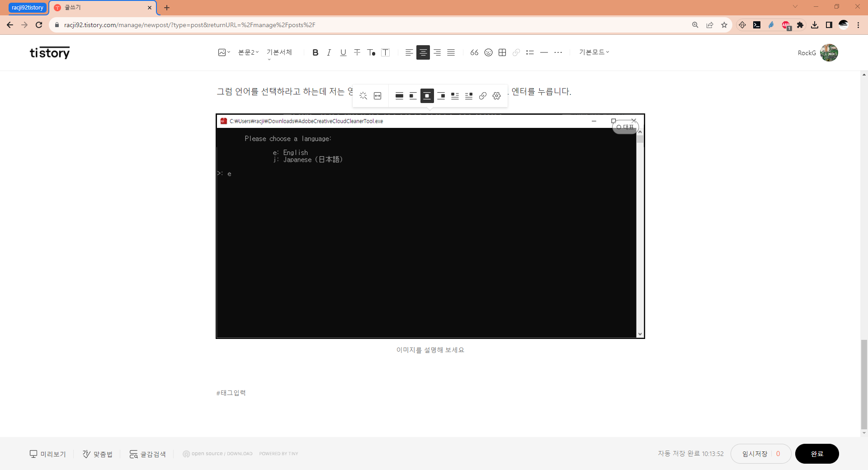This screenshot has height=470, width=868.
Task: Set image to center layout
Action: (x=427, y=96)
